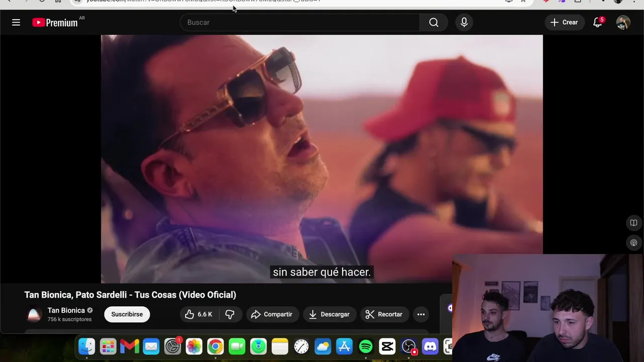Open Discord from the dock
Image resolution: width=644 pixels, height=362 pixels.
(x=430, y=346)
